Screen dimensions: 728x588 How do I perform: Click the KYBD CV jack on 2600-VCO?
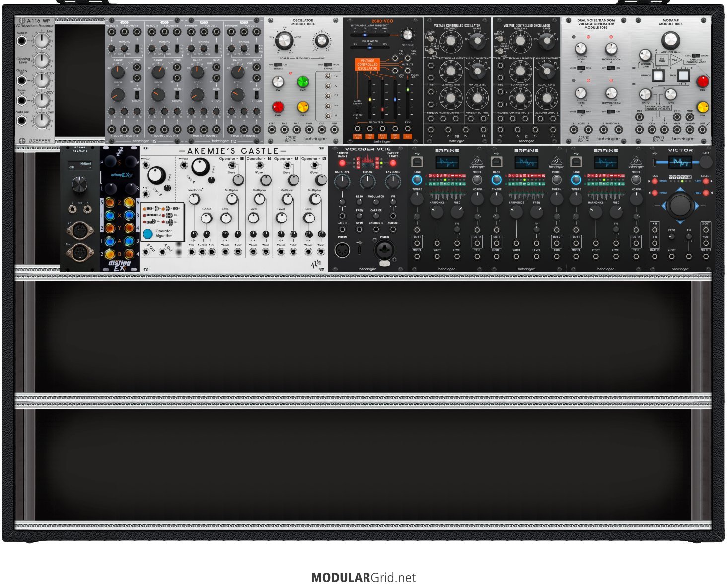(358, 129)
